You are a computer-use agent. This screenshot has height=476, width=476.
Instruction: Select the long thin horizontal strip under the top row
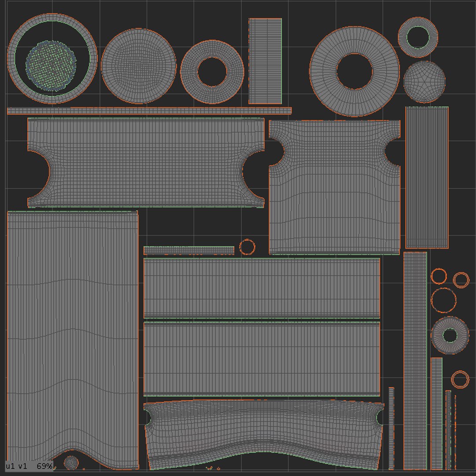coord(149,111)
